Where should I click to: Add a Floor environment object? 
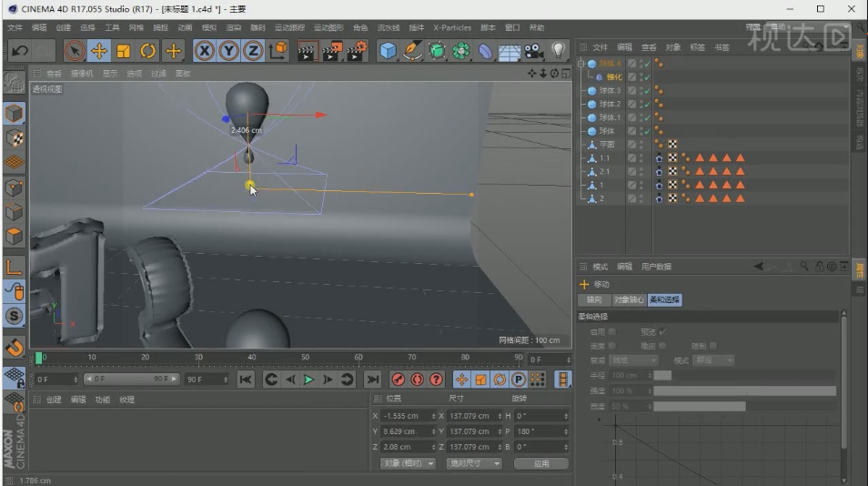click(x=510, y=51)
